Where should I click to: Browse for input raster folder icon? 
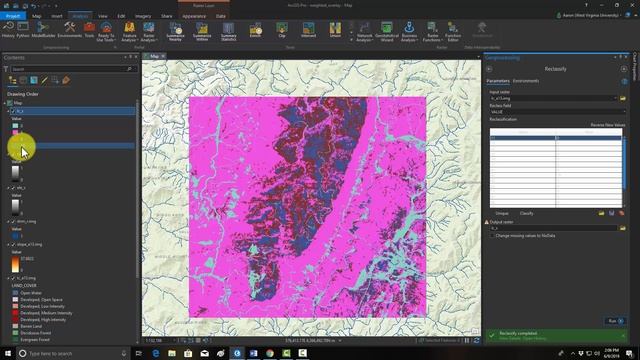coord(622,98)
